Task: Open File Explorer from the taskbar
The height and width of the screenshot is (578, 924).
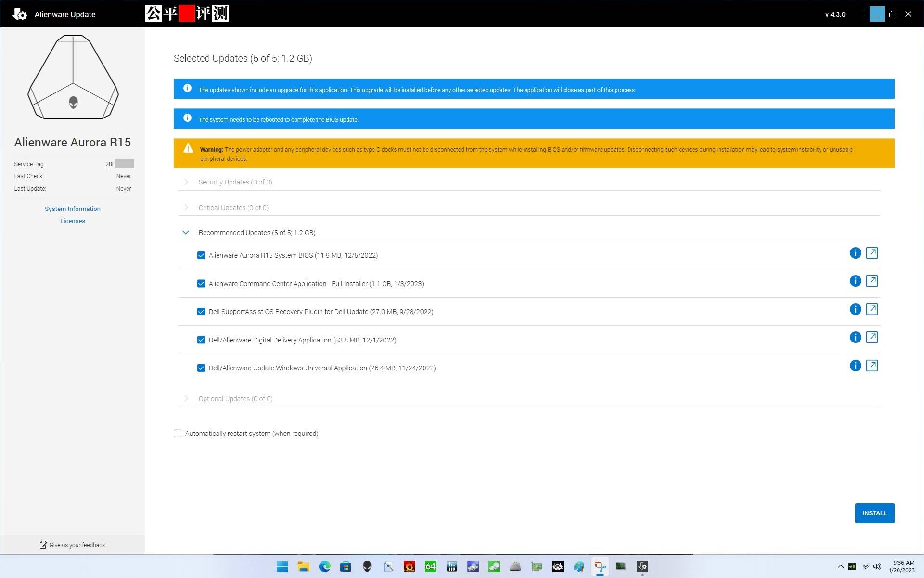Action: pyautogui.click(x=303, y=566)
